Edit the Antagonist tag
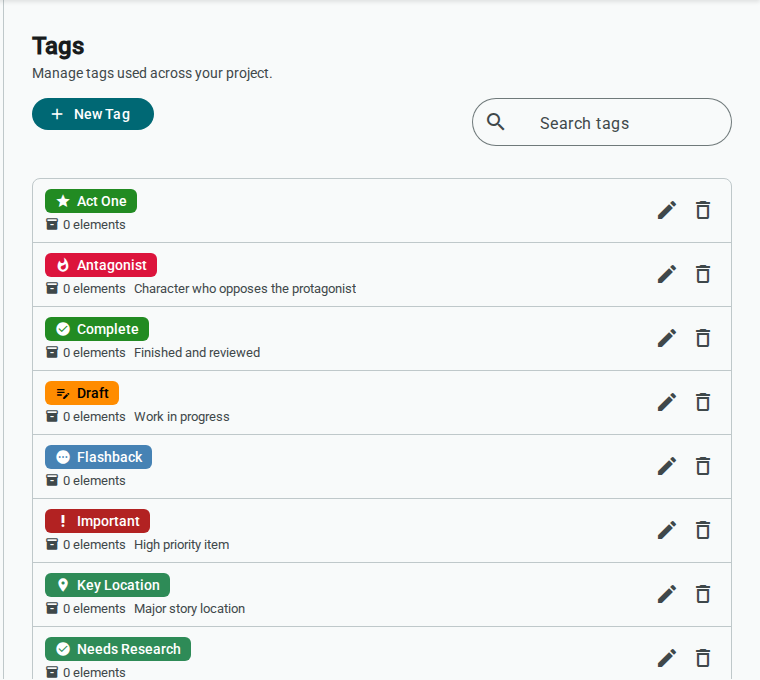The width and height of the screenshot is (760, 680). (x=667, y=274)
